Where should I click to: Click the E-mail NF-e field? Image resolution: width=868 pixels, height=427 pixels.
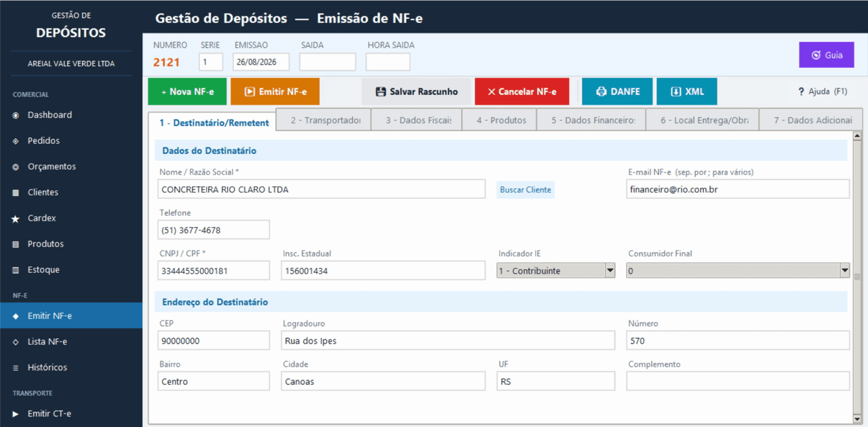(738, 189)
